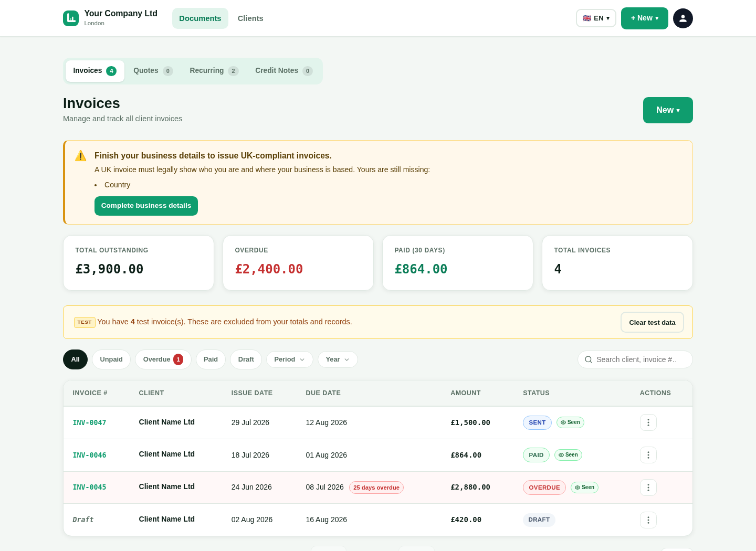Viewport: 756px width, 551px height.
Task: Switch to the Credit Notes tab
Action: (283, 71)
